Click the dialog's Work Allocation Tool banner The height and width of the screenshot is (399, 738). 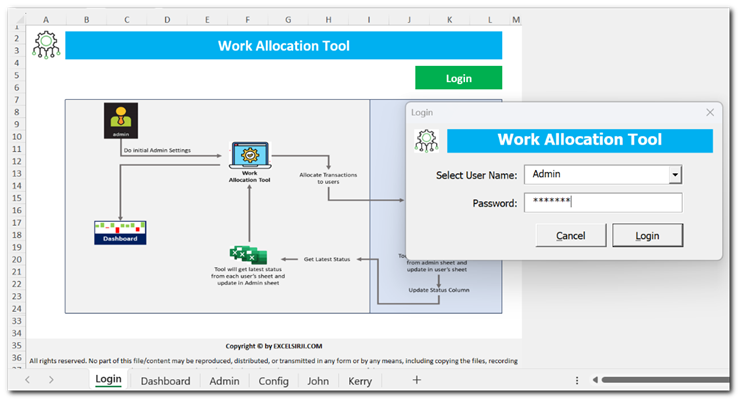tap(580, 140)
